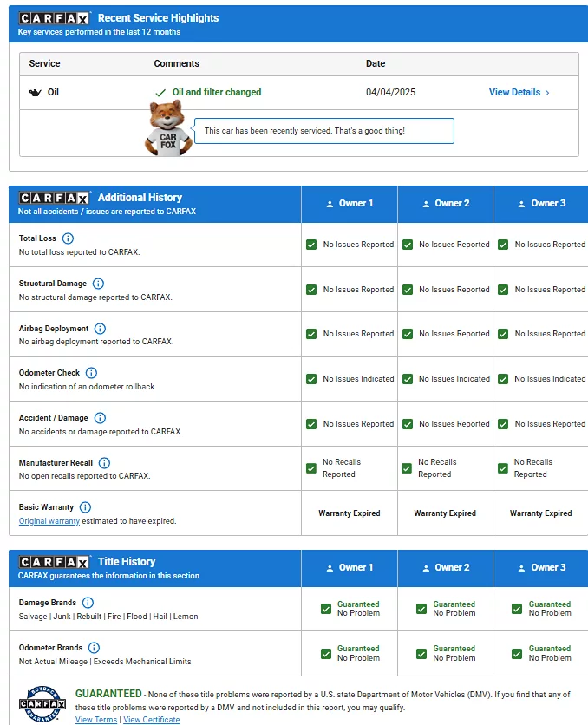The width and height of the screenshot is (588, 725).
Task: Click the Damage Brands info icon
Action: coord(88,603)
